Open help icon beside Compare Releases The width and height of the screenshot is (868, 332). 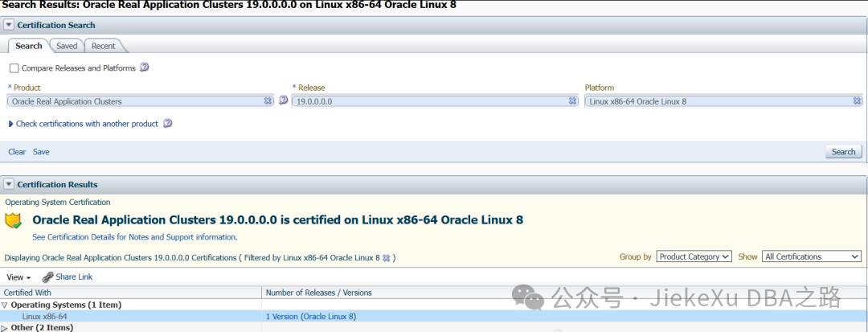pyautogui.click(x=145, y=68)
